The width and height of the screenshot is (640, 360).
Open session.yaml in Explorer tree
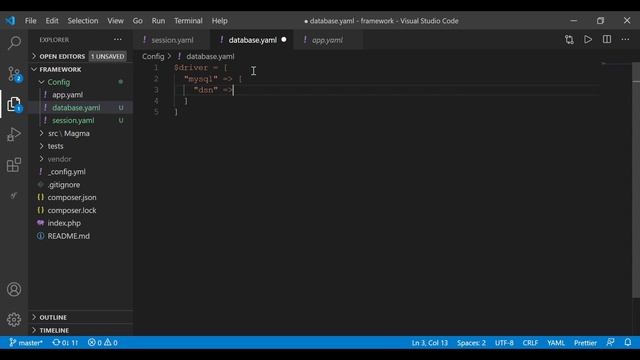(73, 120)
